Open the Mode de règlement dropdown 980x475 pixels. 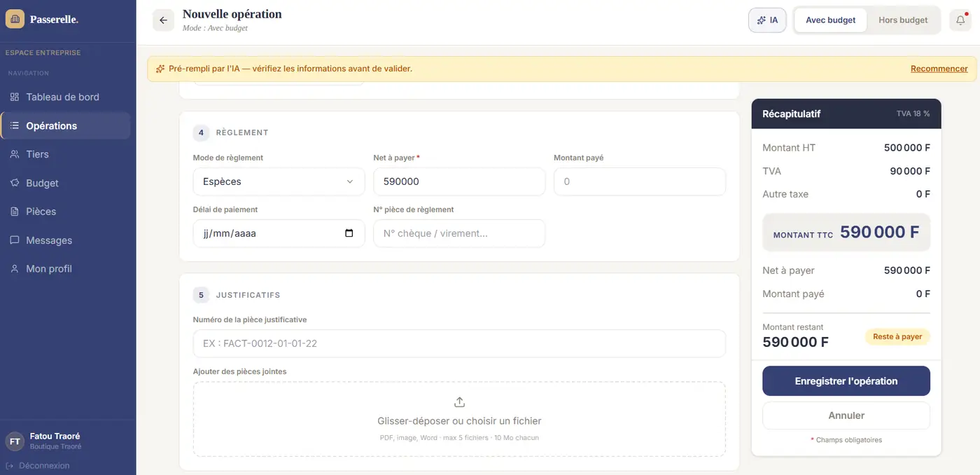tap(279, 181)
